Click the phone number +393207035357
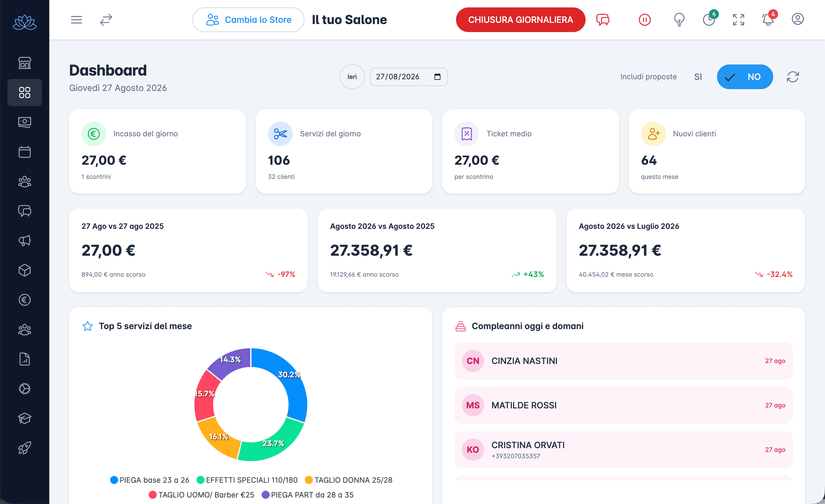 click(516, 456)
